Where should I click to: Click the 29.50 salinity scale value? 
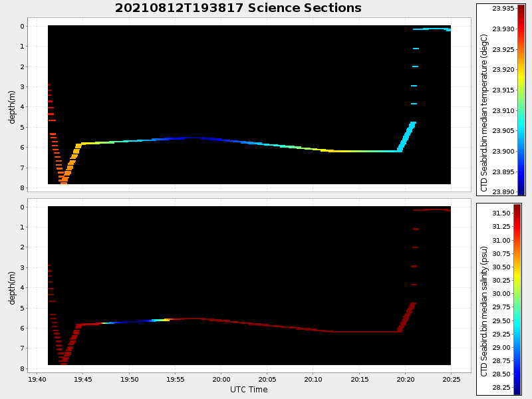click(x=501, y=321)
